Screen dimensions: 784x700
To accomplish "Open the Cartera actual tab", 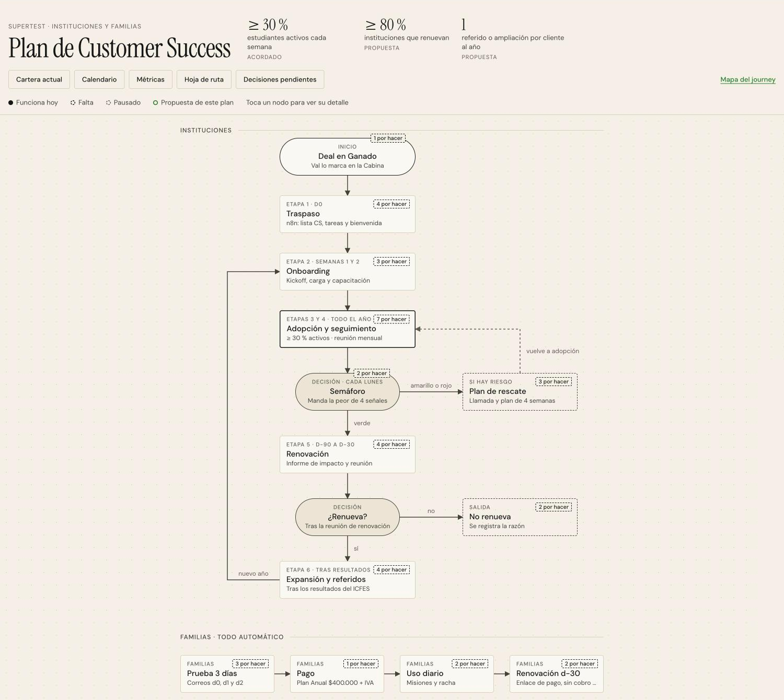I will click(x=39, y=79).
